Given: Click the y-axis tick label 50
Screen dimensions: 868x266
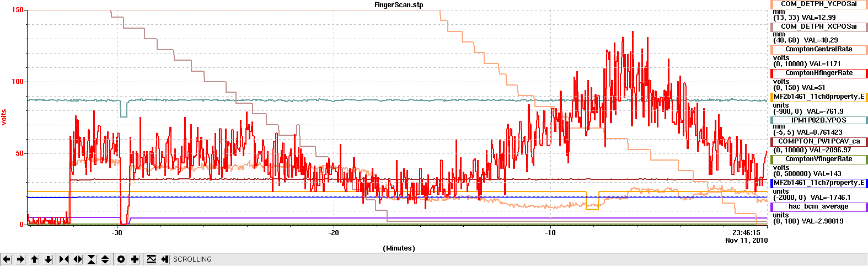Looking at the screenshot, I should pos(19,153).
